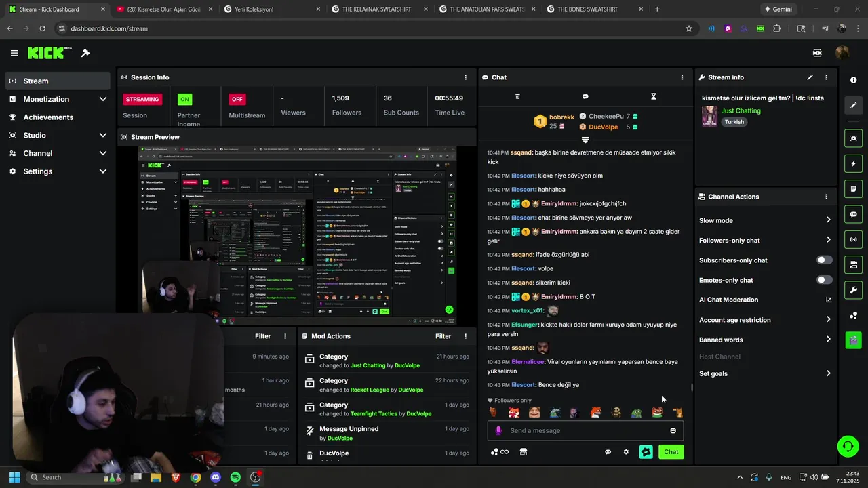Click the hourglass icon in the chat header
Screen dimensions: 868x488
point(654,96)
